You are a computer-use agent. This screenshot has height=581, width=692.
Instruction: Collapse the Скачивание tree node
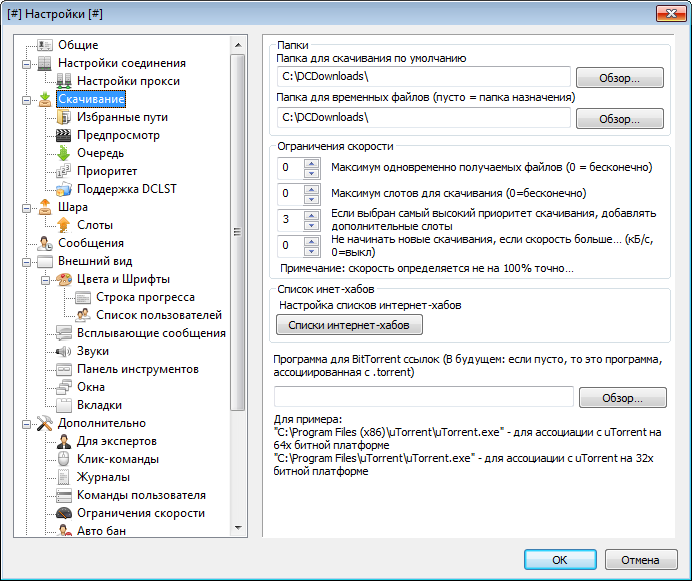pos(26,100)
